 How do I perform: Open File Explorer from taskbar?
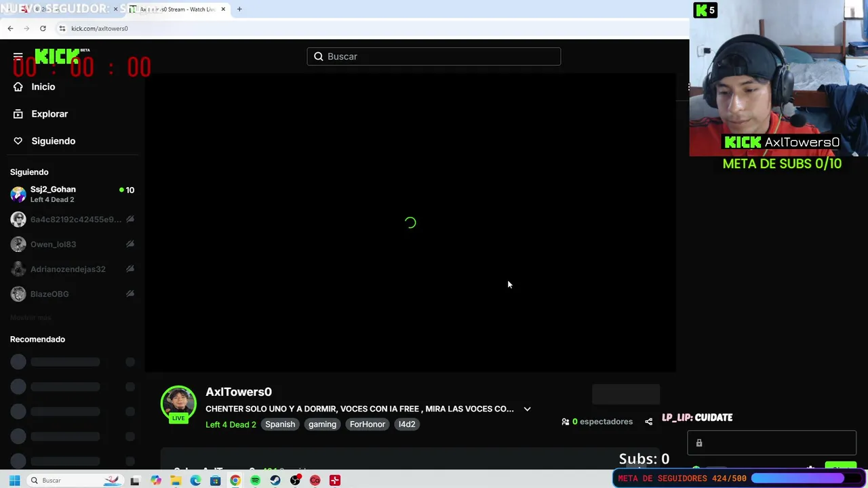(176, 481)
